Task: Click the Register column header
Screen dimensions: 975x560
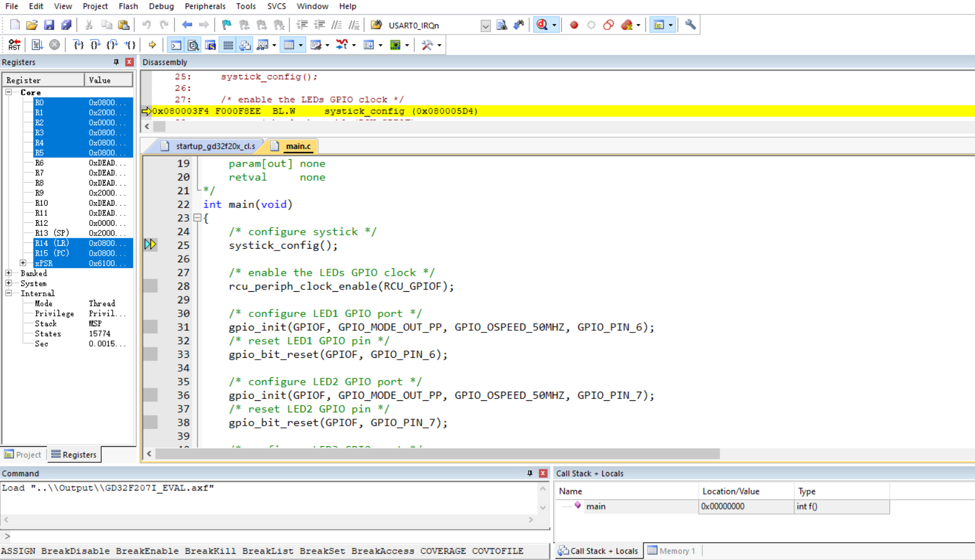Action: tap(43, 80)
